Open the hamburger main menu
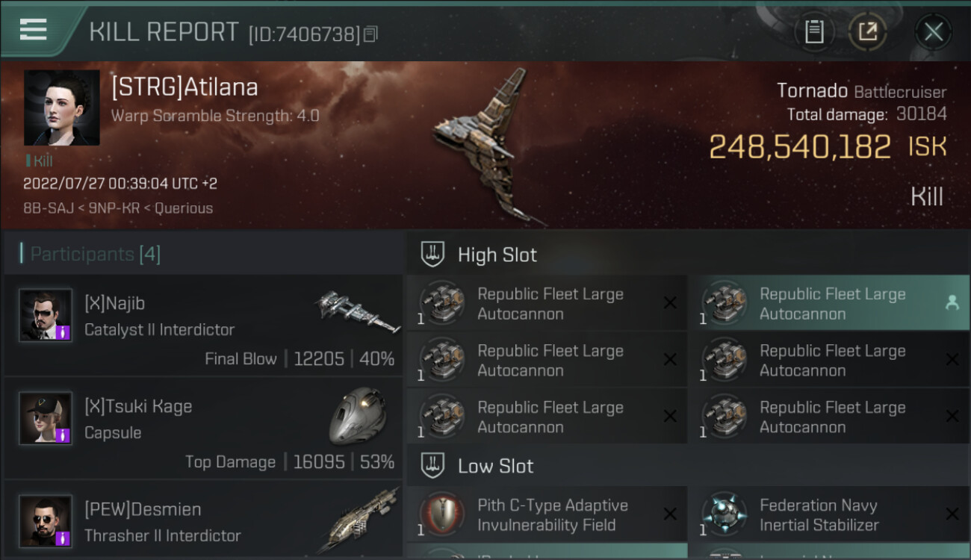971x560 pixels. point(34,30)
